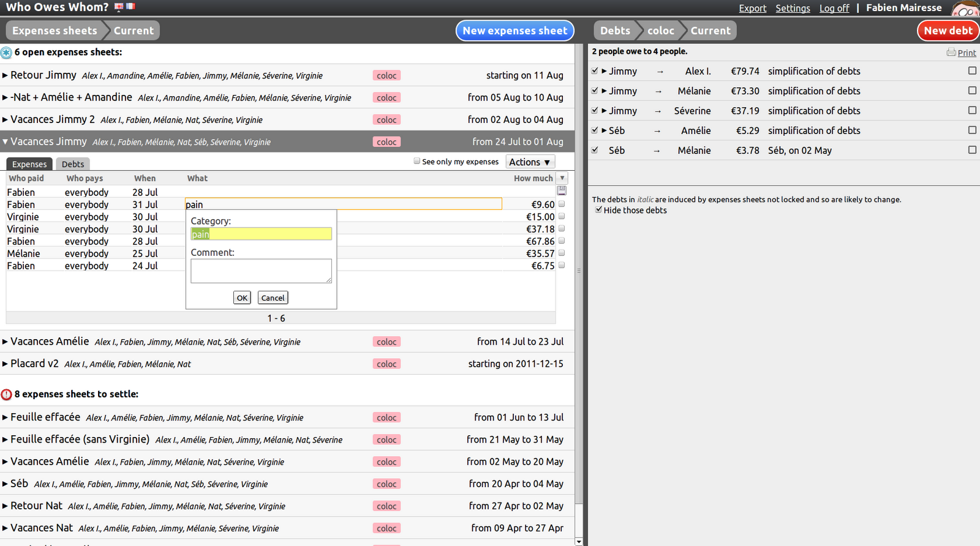Expand the Vacances Nat sheet

(5, 528)
